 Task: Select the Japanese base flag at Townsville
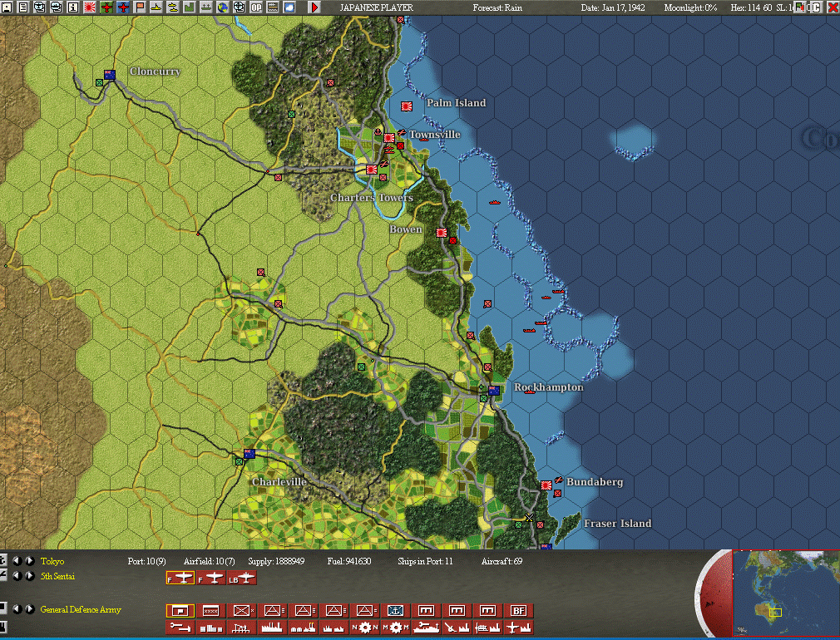click(x=389, y=138)
